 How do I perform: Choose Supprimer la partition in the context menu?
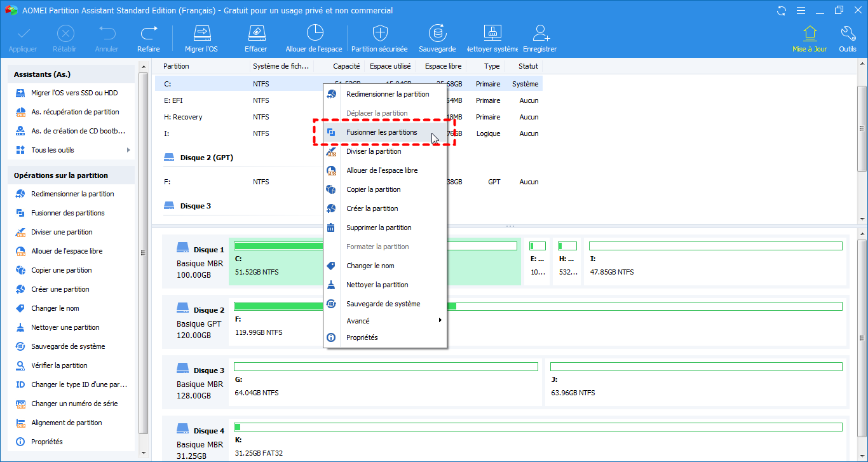pyautogui.click(x=385, y=228)
